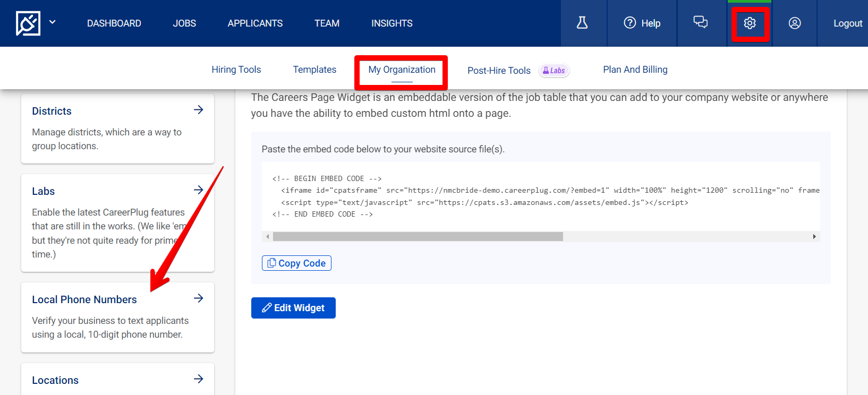
Task: Click the iframe id="cpatsframe" code line
Action: (550, 191)
